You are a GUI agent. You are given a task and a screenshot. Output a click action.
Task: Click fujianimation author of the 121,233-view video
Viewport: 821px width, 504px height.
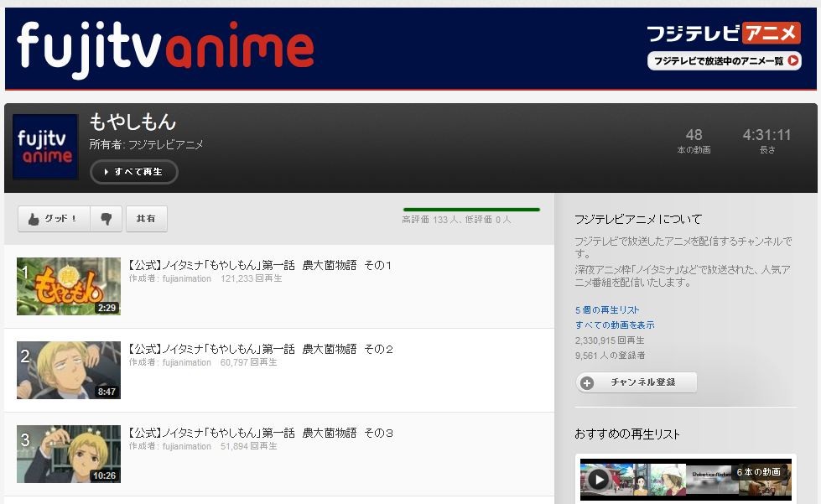pos(186,278)
